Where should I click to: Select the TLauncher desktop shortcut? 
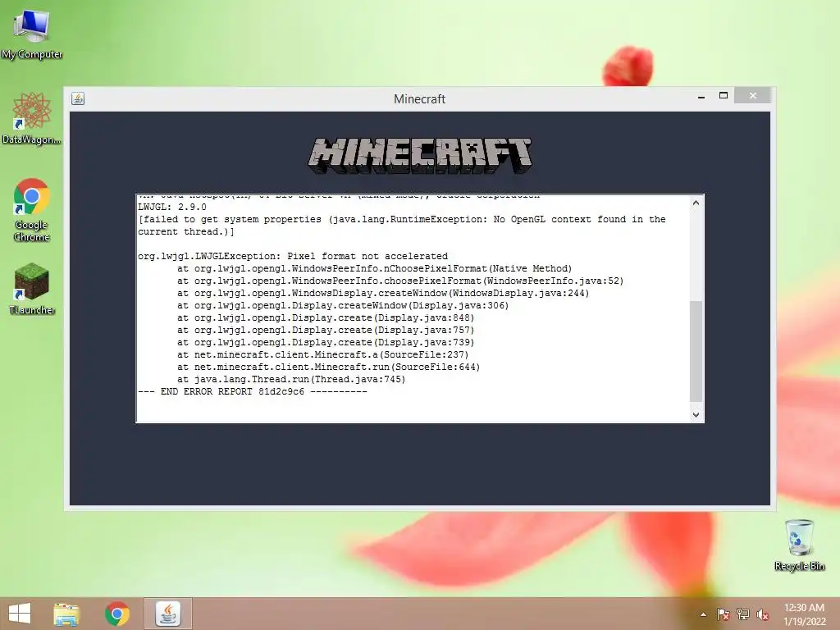pyautogui.click(x=32, y=289)
